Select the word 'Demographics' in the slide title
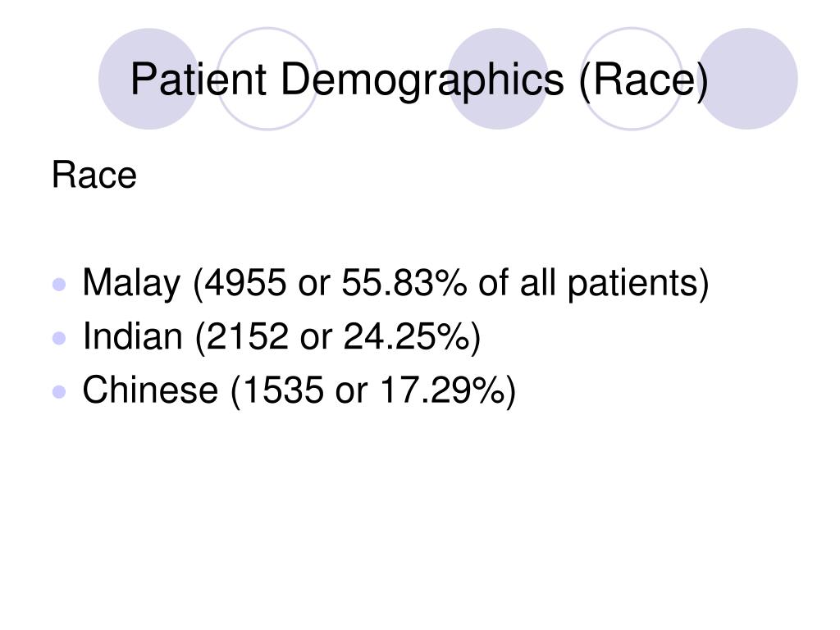 [422, 80]
